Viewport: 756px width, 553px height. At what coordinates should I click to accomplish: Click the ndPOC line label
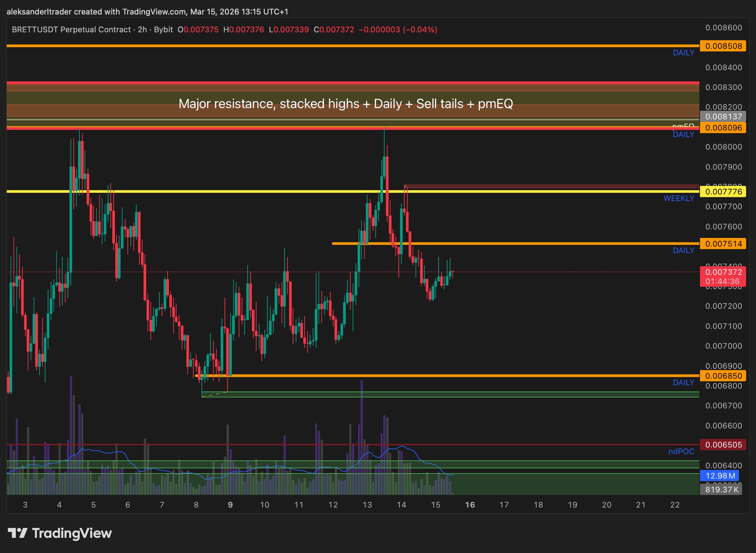pos(681,451)
